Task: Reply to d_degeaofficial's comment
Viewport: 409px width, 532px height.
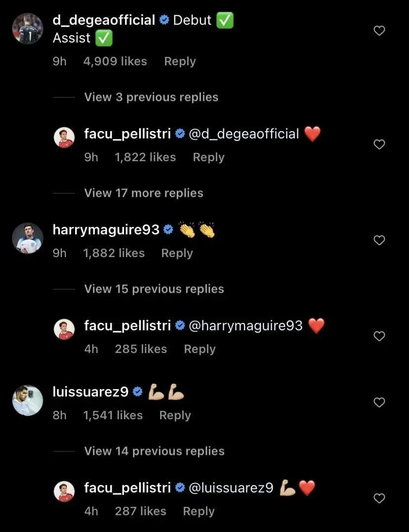Action: [x=180, y=61]
